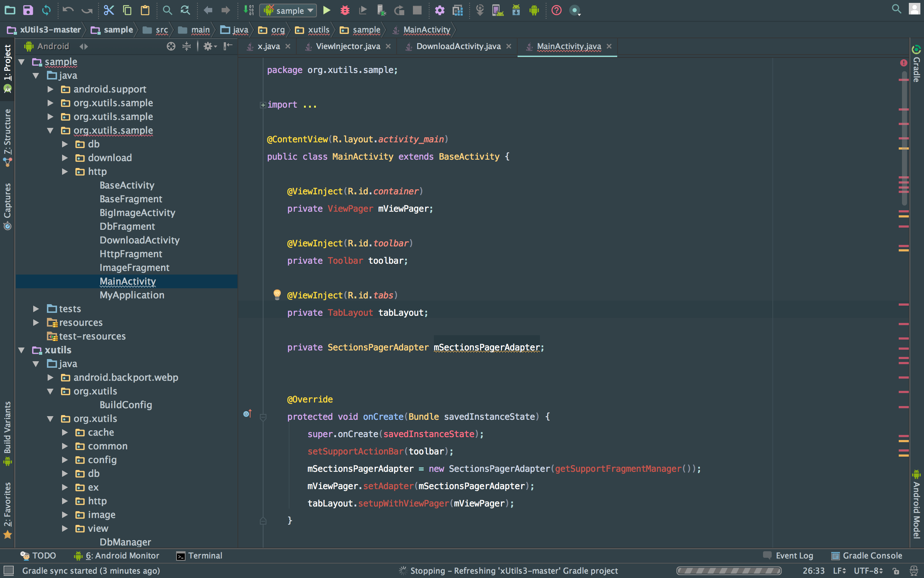Collapse the xutils module node

pos(21,350)
